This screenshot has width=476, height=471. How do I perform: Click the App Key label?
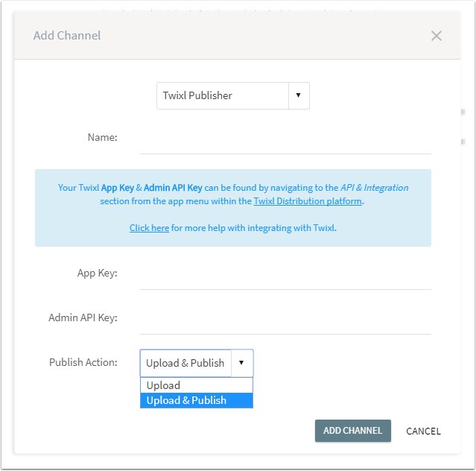97,274
